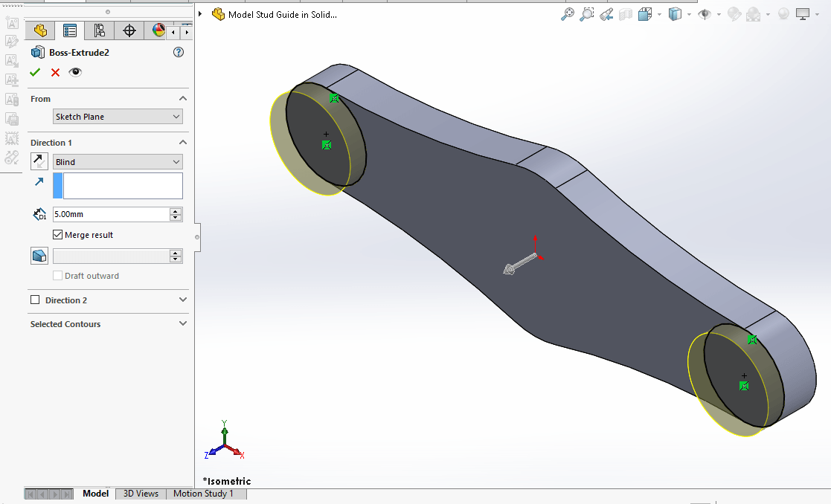Toggle detailed preview eye icon
831x504 pixels.
75,72
